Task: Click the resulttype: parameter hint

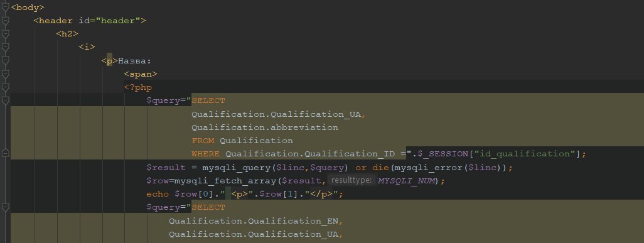Action: pyautogui.click(x=351, y=180)
